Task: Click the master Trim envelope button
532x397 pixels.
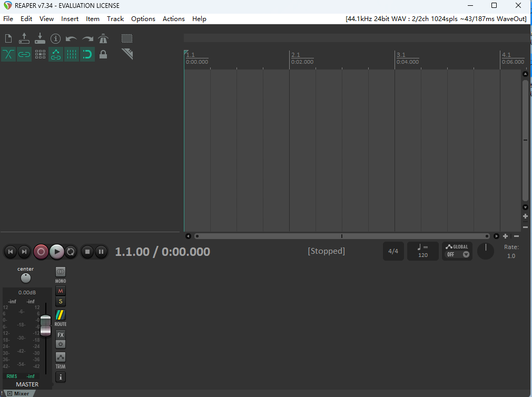Action: [x=61, y=357]
